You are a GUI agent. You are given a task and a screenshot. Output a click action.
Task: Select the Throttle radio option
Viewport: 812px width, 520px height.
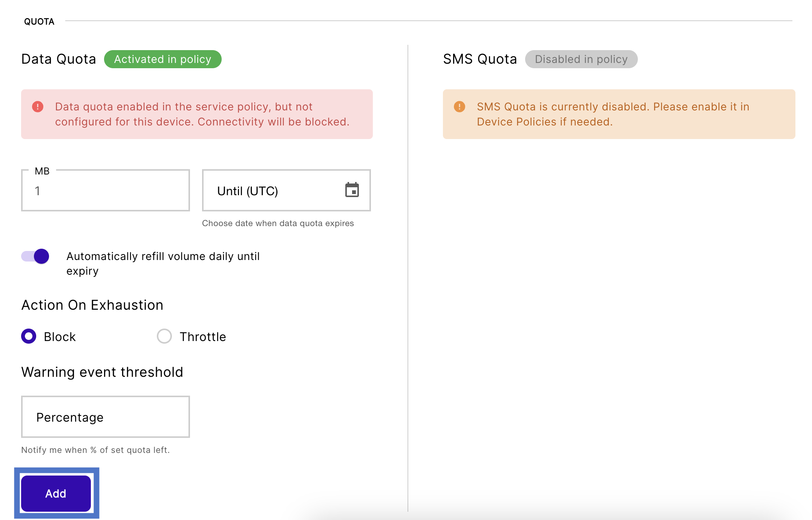pos(164,336)
